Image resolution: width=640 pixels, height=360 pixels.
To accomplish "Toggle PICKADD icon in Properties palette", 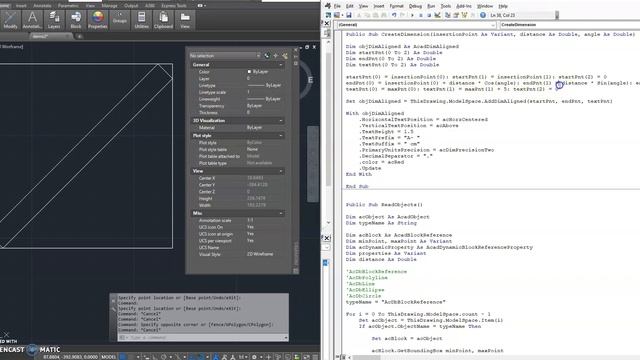I will [267, 56].
